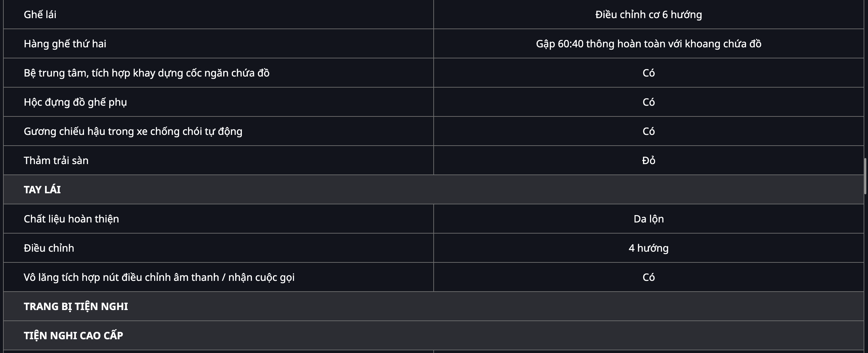Click the 'Gương chiếu hậu trong xe' label
The height and width of the screenshot is (353, 868).
[x=133, y=131]
